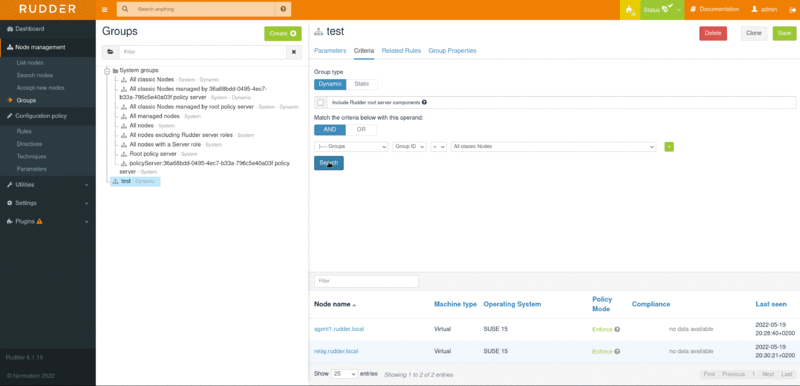Image resolution: width=800 pixels, height=386 pixels.
Task: Select the All classic Nodes group
Action: 152,80
